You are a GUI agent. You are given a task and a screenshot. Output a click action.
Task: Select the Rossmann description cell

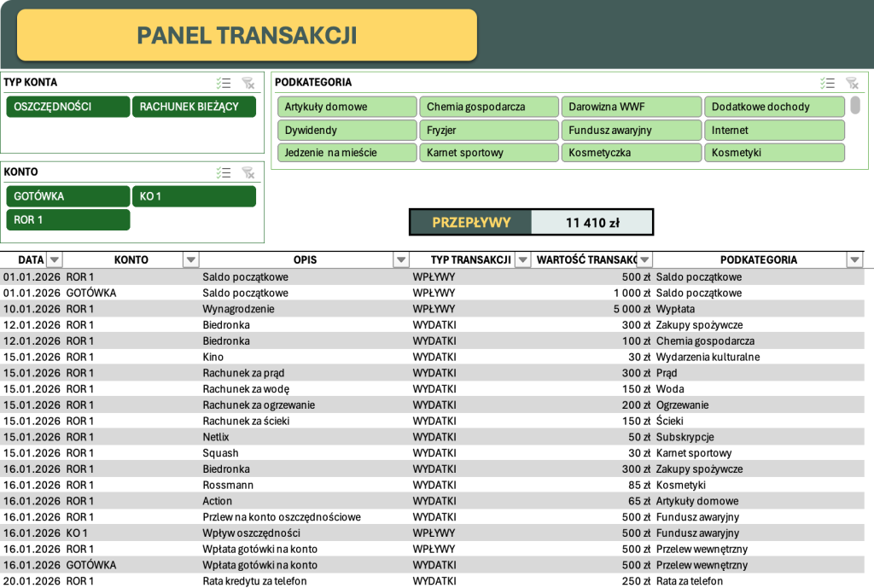point(305,485)
